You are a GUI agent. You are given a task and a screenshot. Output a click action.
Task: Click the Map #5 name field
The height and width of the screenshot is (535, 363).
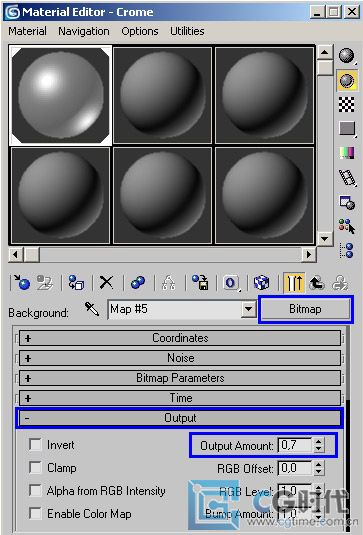pos(175,309)
